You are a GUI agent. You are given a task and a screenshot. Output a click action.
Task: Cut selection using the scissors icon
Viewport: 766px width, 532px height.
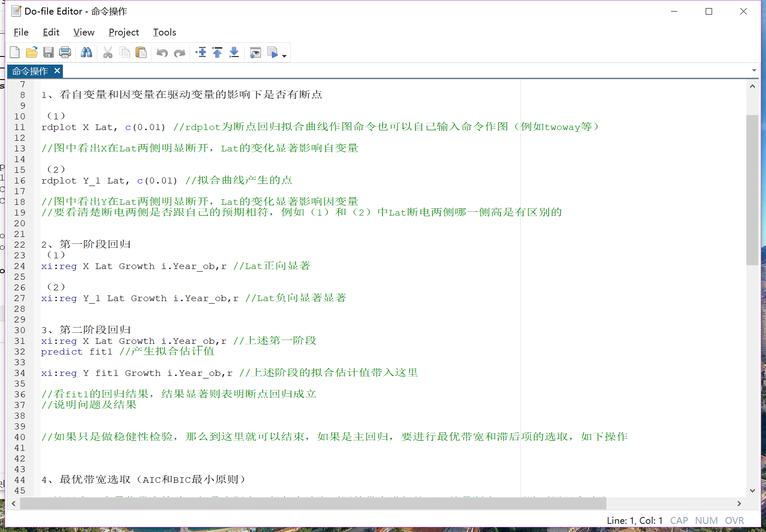[x=107, y=52]
